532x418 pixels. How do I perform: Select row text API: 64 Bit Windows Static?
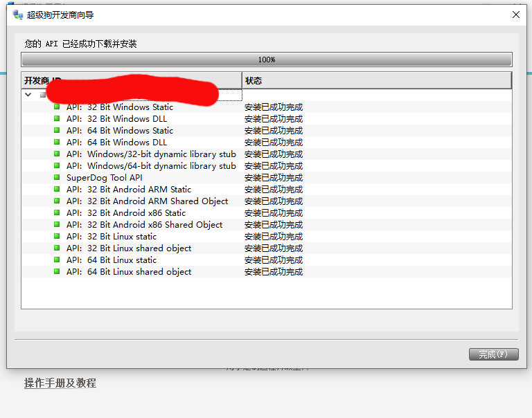pos(120,131)
